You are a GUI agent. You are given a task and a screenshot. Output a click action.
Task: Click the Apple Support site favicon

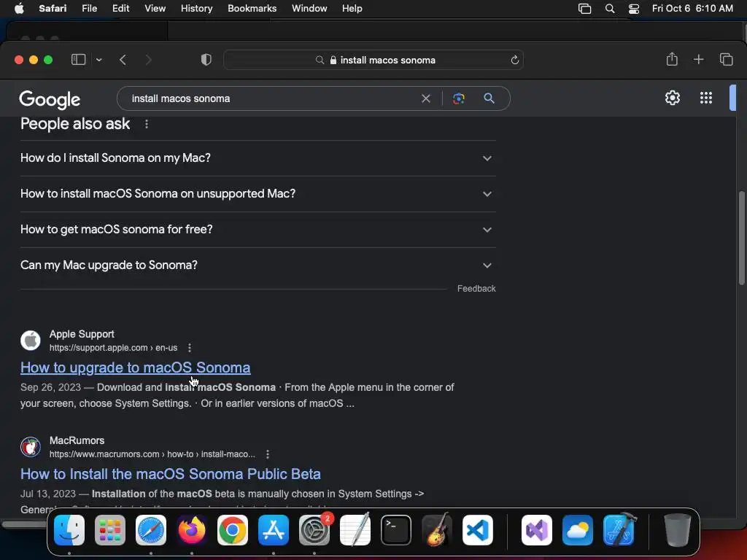click(31, 341)
